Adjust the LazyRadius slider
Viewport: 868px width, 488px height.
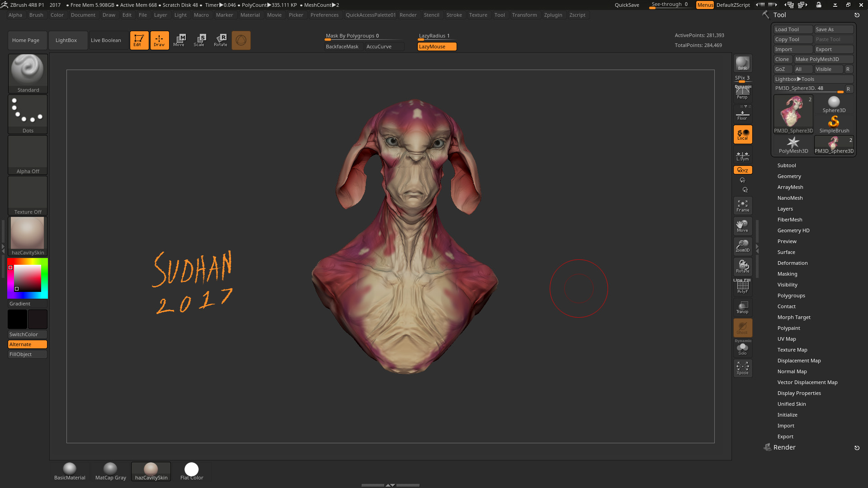tap(437, 36)
